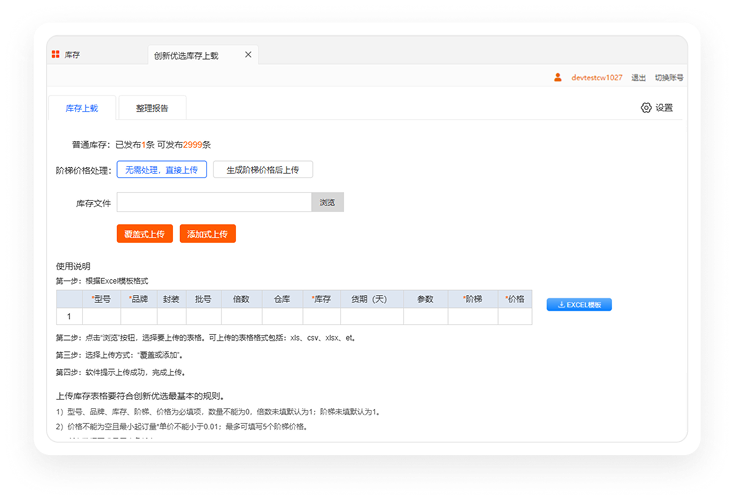The width and height of the screenshot is (735, 501).
Task: Click the 设置 settings label
Action: (664, 108)
